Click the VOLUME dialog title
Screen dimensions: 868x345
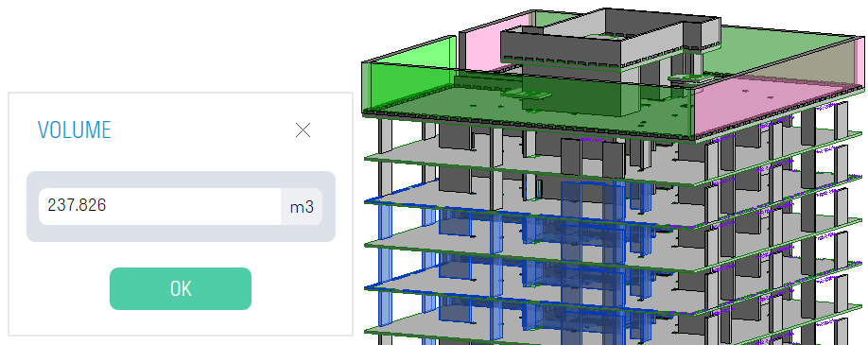(x=74, y=129)
